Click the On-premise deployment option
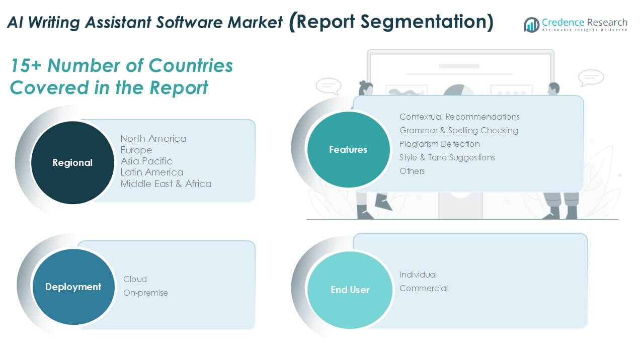The image size is (644, 362). coord(145,293)
